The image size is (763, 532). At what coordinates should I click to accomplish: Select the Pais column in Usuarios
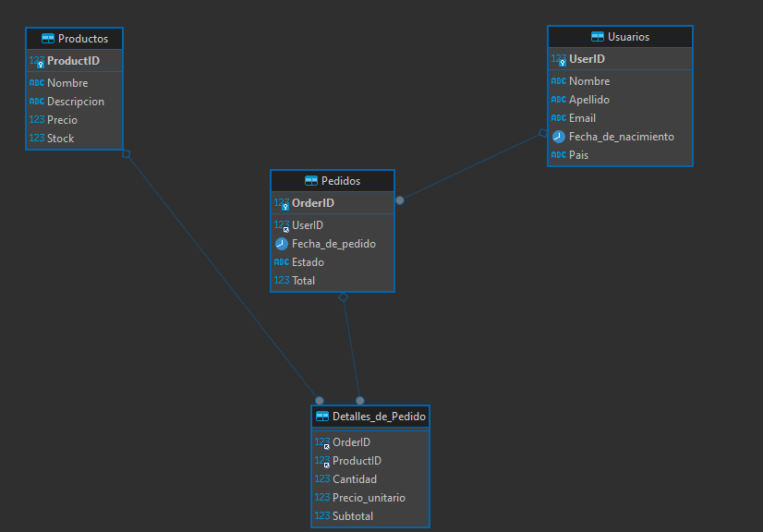coord(578,155)
